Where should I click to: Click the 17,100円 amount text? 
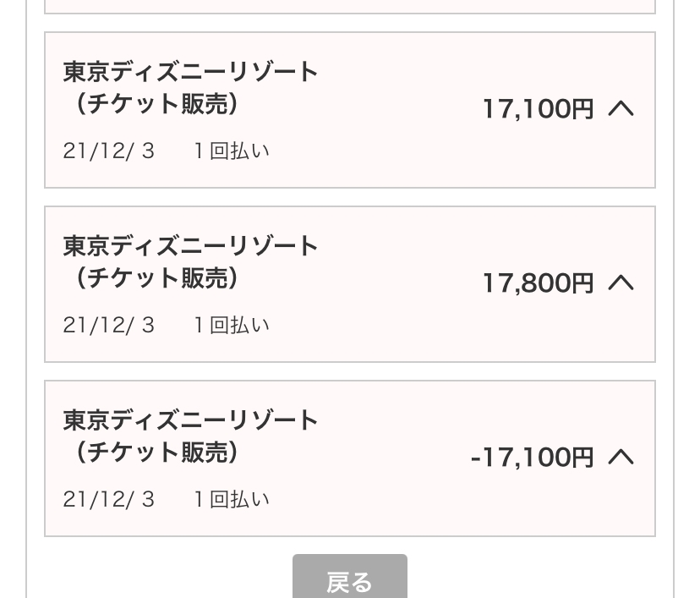[538, 108]
